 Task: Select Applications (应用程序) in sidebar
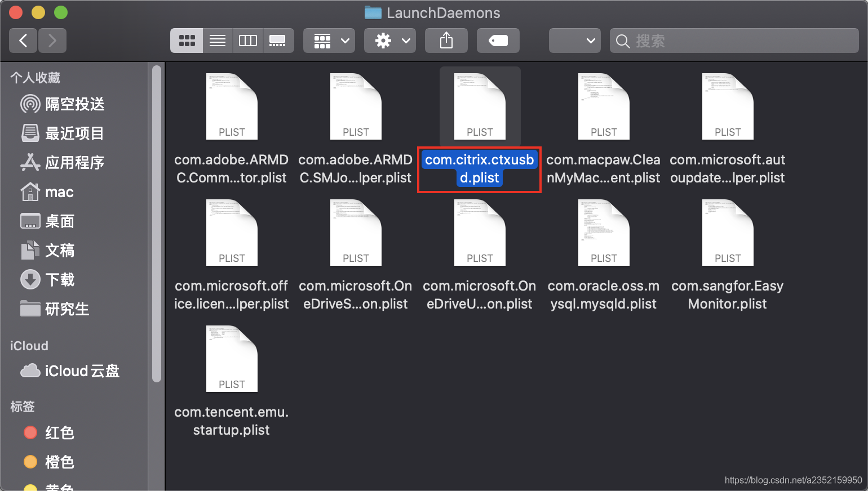(74, 163)
